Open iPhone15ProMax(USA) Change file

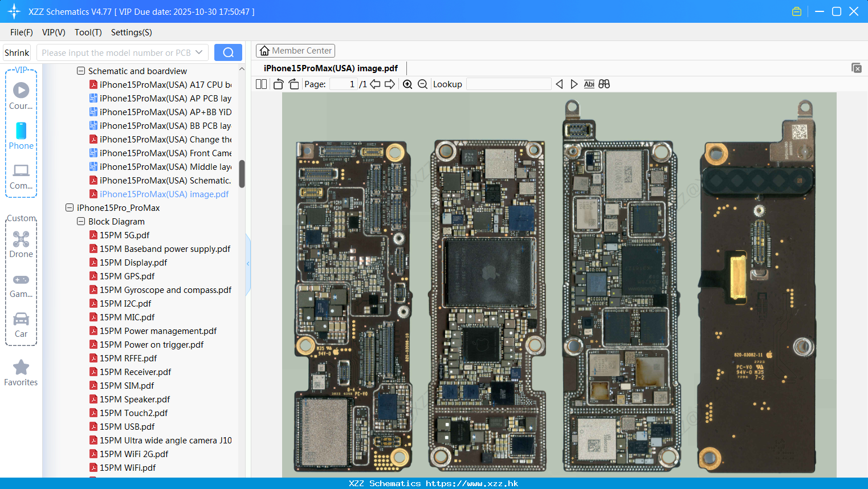click(160, 139)
